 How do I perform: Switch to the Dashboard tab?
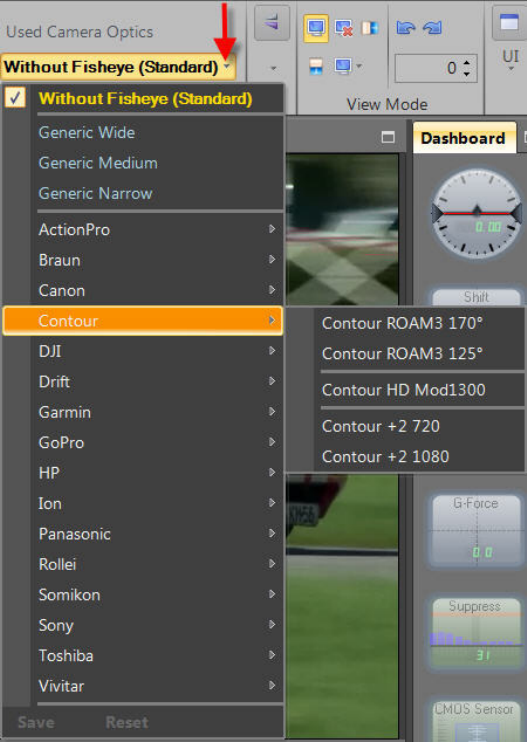coord(464,138)
